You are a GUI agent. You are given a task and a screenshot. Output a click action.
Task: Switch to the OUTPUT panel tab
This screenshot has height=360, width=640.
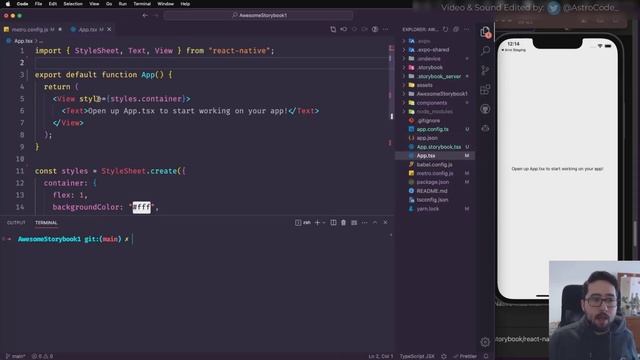(16, 222)
